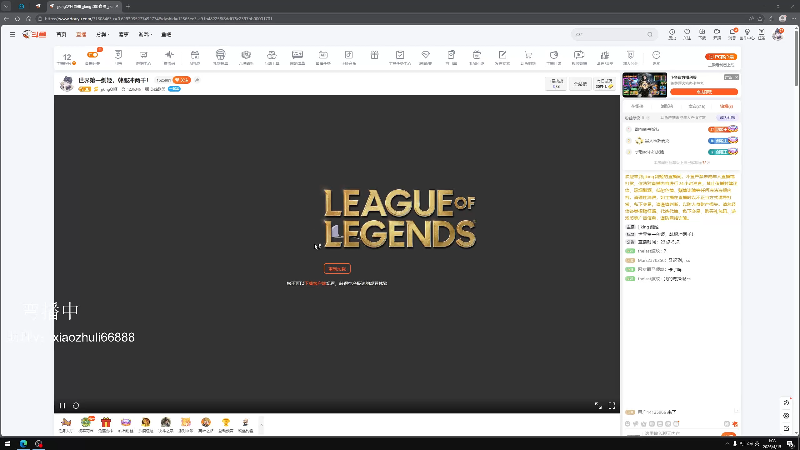Select the gold trophy gift in the gift bar

[x=226, y=422]
